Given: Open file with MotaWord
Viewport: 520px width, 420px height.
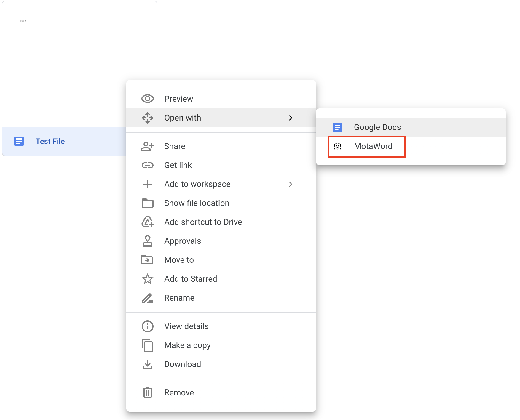Looking at the screenshot, I should pyautogui.click(x=411, y=146).
